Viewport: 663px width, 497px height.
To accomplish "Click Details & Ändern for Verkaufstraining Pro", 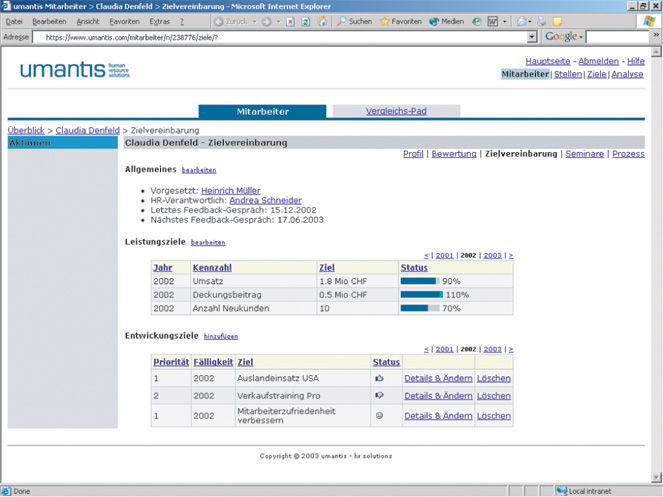I will coord(438,396).
